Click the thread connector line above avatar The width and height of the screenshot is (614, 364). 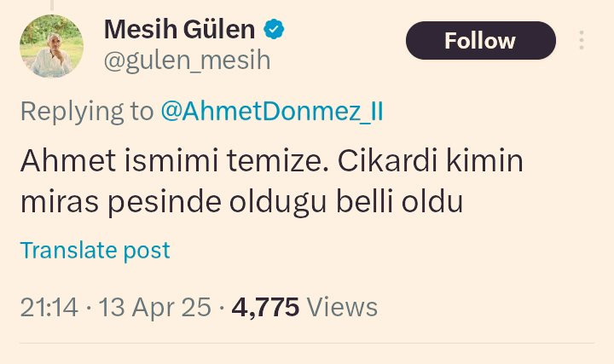(x=52, y=5)
